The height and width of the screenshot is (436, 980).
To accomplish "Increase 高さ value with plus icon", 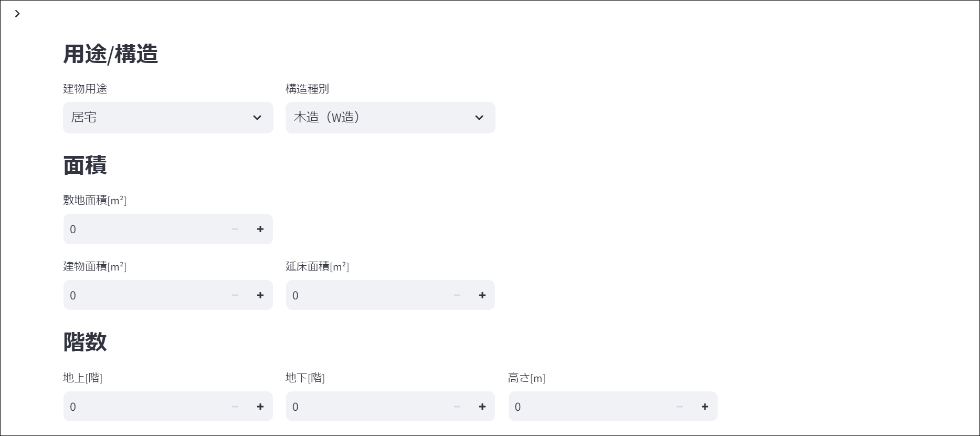I will tap(705, 407).
